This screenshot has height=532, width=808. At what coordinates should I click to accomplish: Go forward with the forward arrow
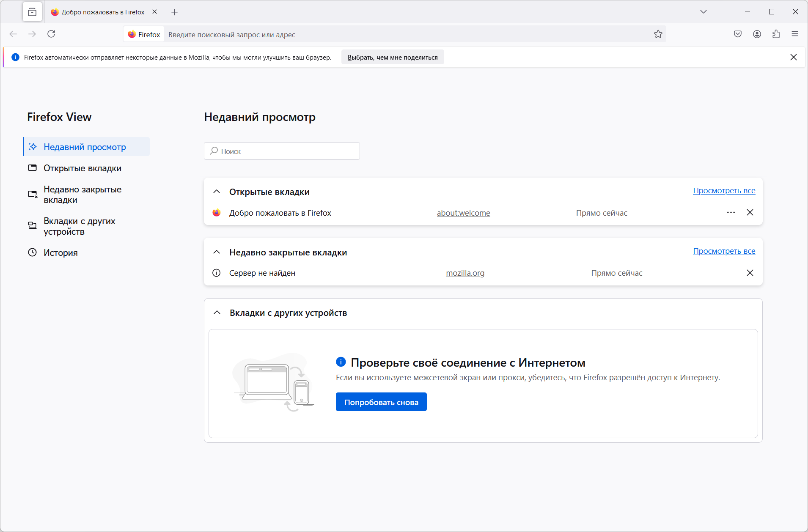[32, 34]
